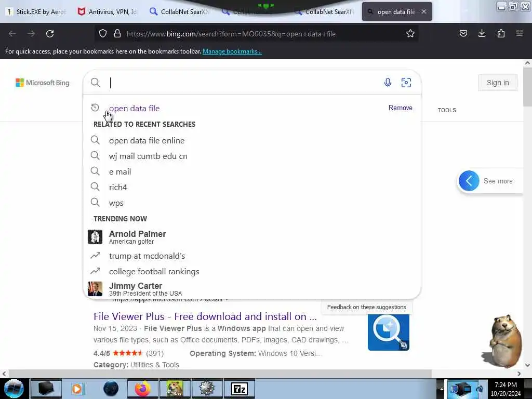The height and width of the screenshot is (399, 532).
Task: Click the black box taskbar icon
Action: (46, 389)
